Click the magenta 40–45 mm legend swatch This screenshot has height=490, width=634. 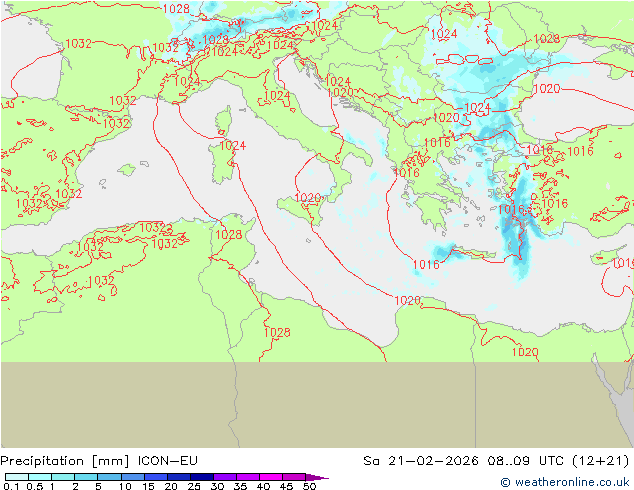(271, 477)
